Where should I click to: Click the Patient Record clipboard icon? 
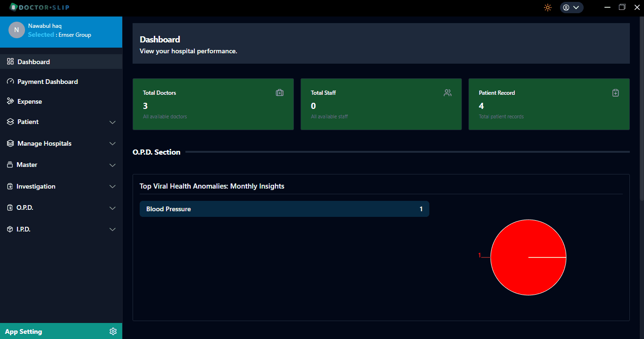tap(615, 93)
